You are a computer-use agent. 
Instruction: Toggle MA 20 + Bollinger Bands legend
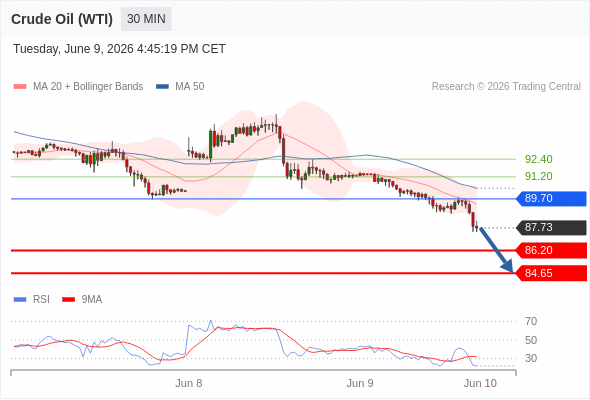pyautogui.click(x=78, y=87)
